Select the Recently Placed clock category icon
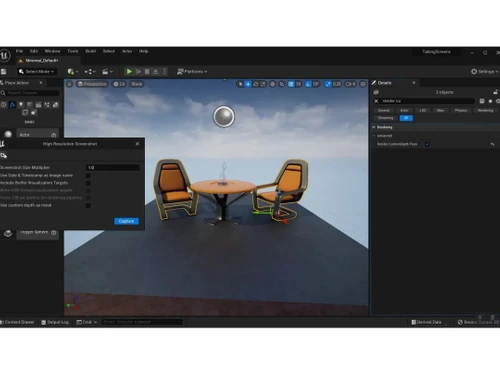This screenshot has height=375, width=500. [3, 105]
